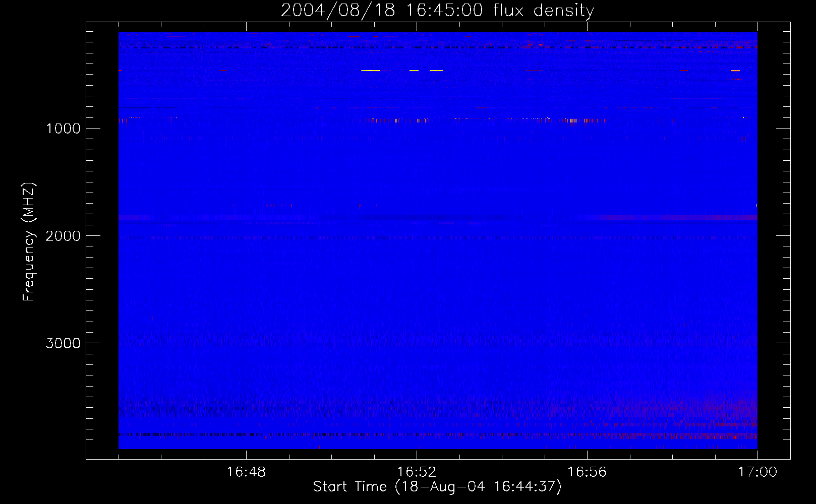Viewport: 816px width, 504px height.
Task: Click the yellow burst just after 16:52
Action: 437,71
